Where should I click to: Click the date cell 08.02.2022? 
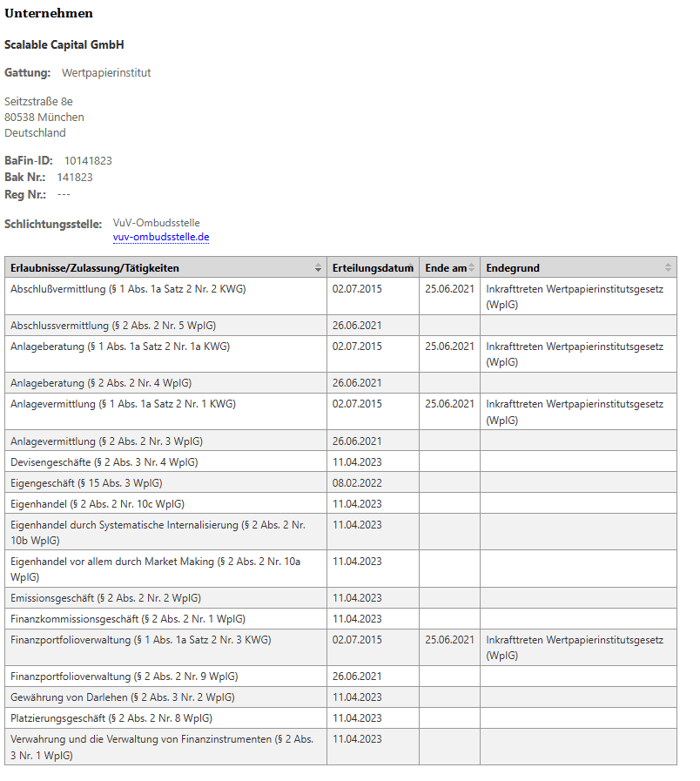(357, 483)
